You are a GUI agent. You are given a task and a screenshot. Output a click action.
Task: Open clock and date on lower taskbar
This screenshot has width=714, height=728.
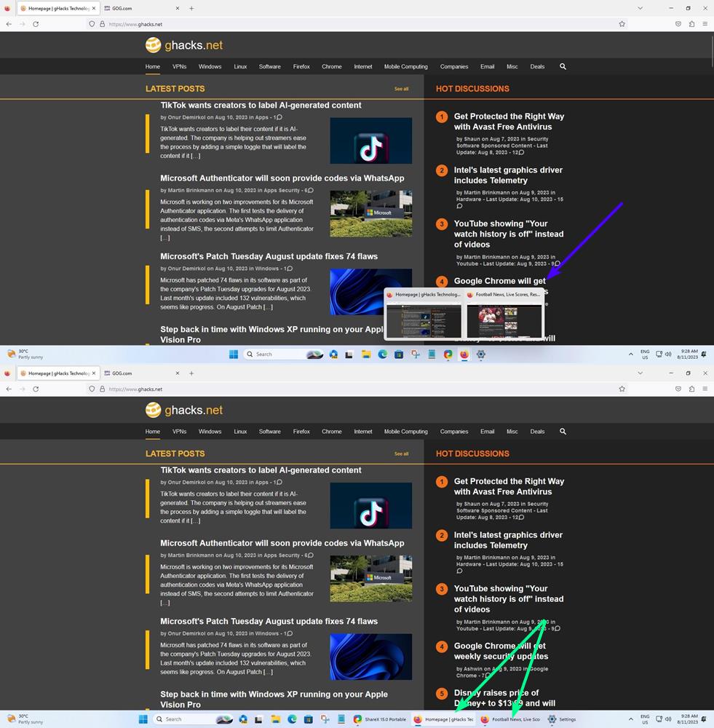point(687,719)
